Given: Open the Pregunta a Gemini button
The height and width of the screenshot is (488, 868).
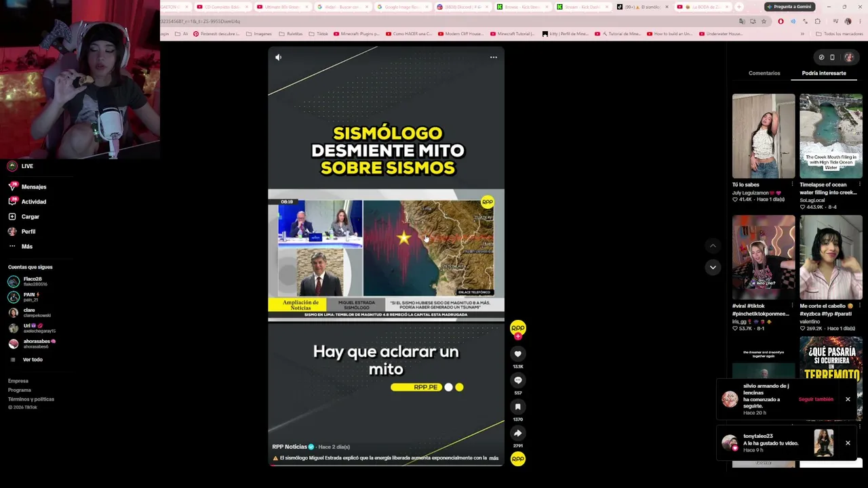Looking at the screenshot, I should pos(789,7).
